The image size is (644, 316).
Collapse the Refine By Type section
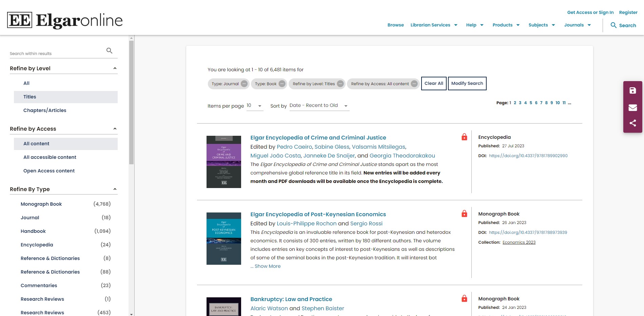(x=115, y=189)
